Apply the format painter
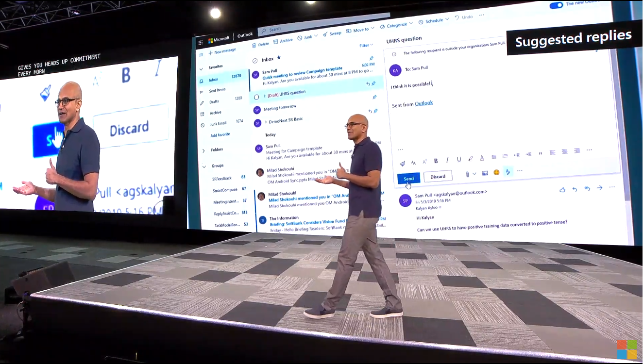This screenshot has width=643, height=364. 402,164
